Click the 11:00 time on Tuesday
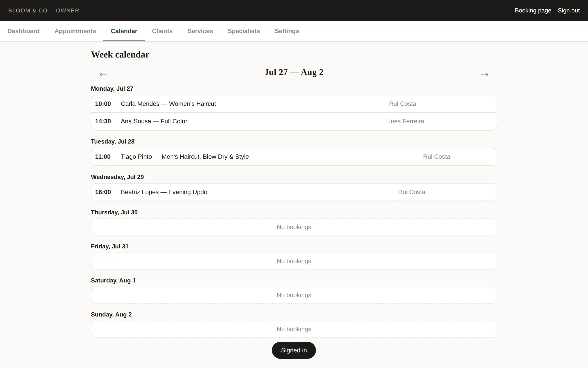588x368 pixels. tap(103, 157)
